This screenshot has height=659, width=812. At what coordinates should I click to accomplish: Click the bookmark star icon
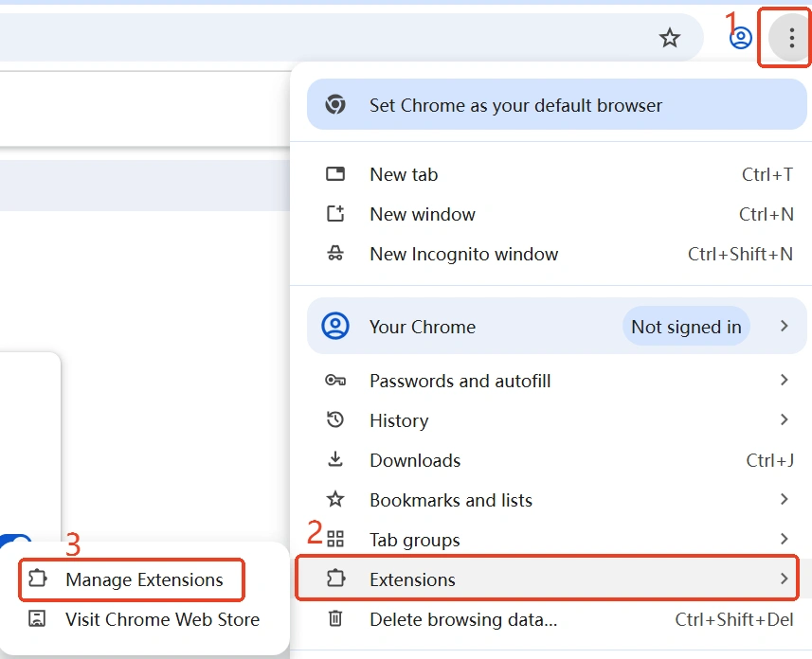point(670,38)
